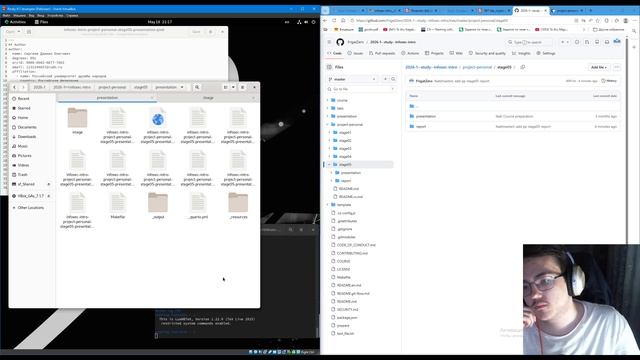Open Other Locations in Files sidebar
Screen dimensions: 640x360
click(31, 208)
